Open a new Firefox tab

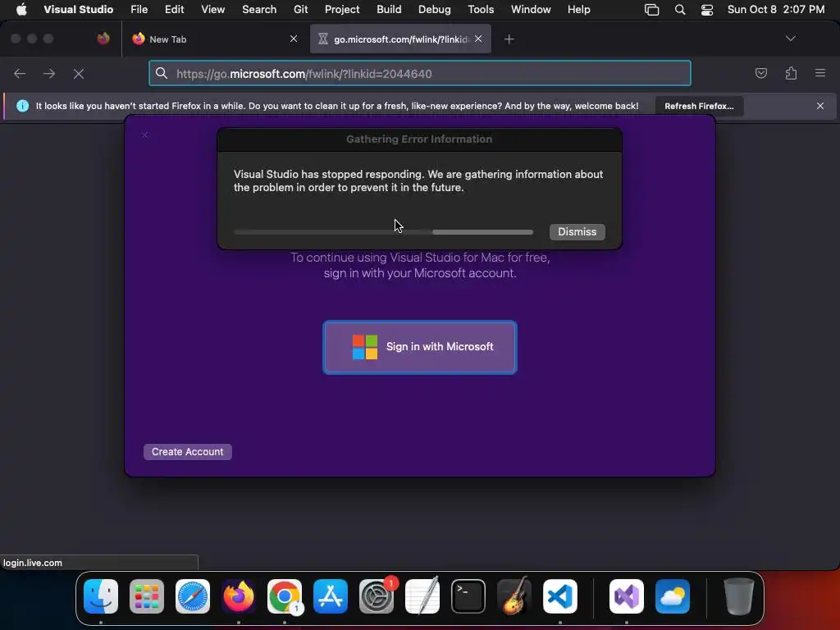point(509,39)
